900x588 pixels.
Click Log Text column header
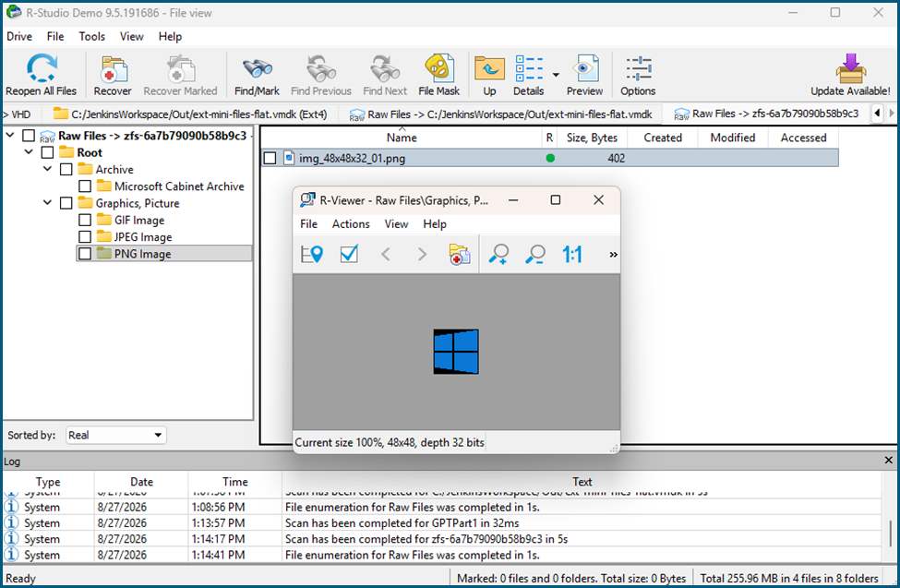tap(582, 482)
